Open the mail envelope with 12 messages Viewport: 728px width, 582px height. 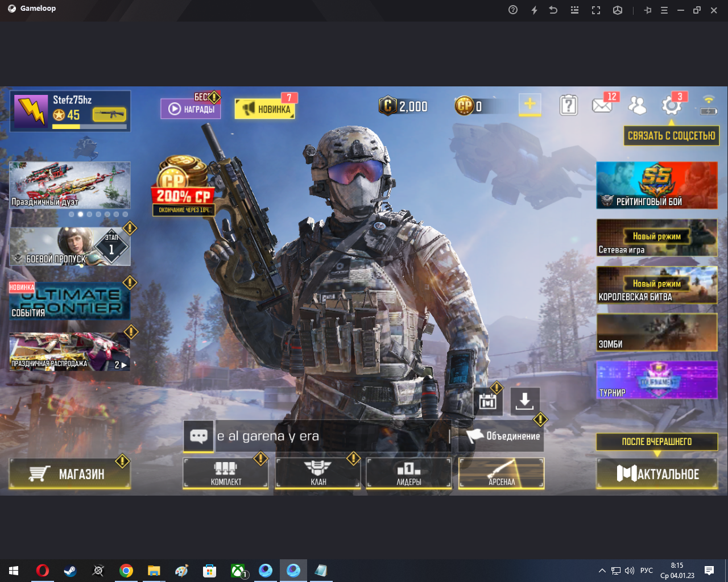click(602, 105)
